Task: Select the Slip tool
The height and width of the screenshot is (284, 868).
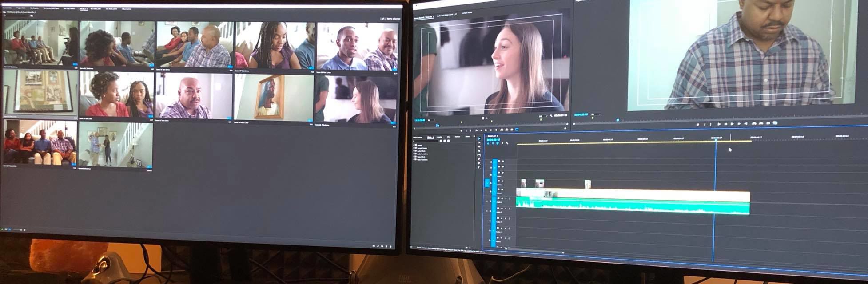Action: (x=479, y=155)
